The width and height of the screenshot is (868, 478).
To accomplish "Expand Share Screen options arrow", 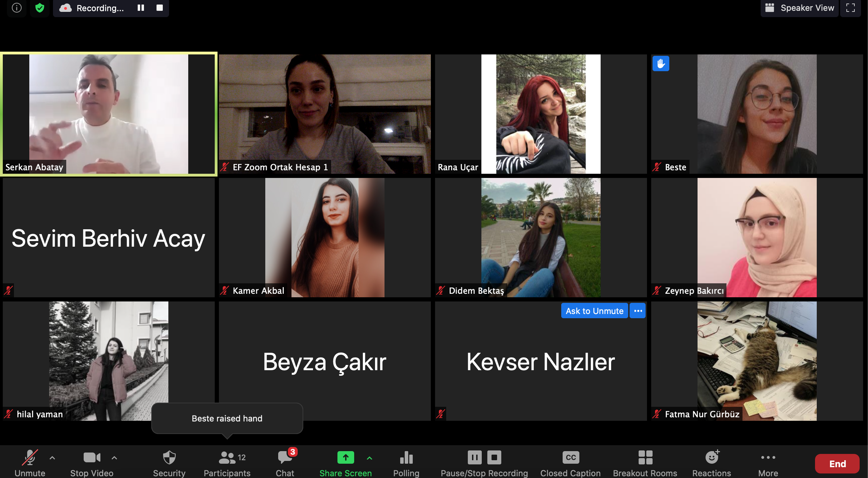I will click(x=370, y=458).
